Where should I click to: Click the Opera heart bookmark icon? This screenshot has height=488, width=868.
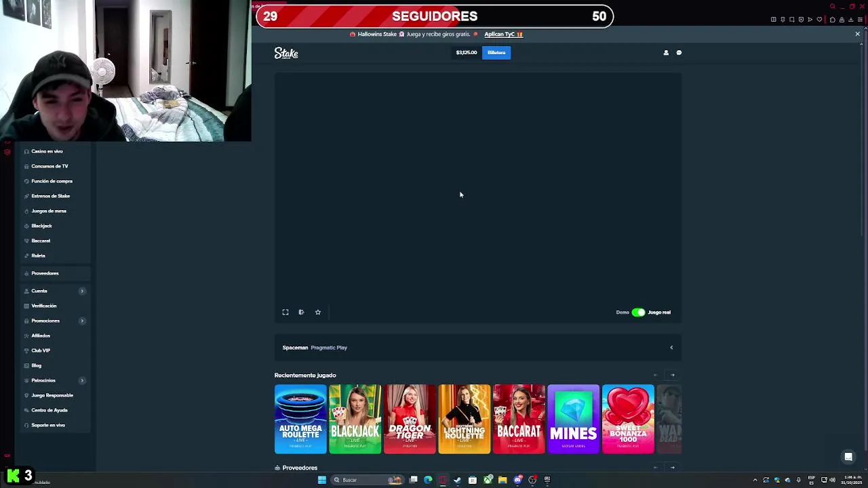819,20
